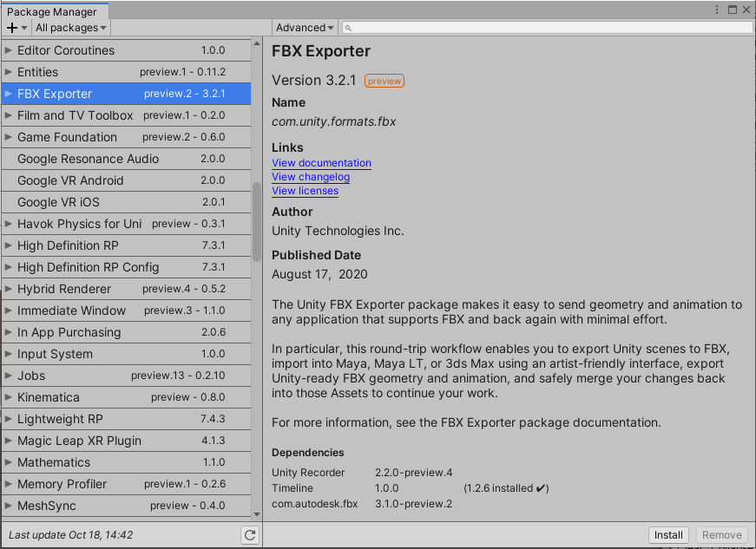Image resolution: width=756 pixels, height=549 pixels.
Task: Select the Jobs package
Action: (127, 376)
